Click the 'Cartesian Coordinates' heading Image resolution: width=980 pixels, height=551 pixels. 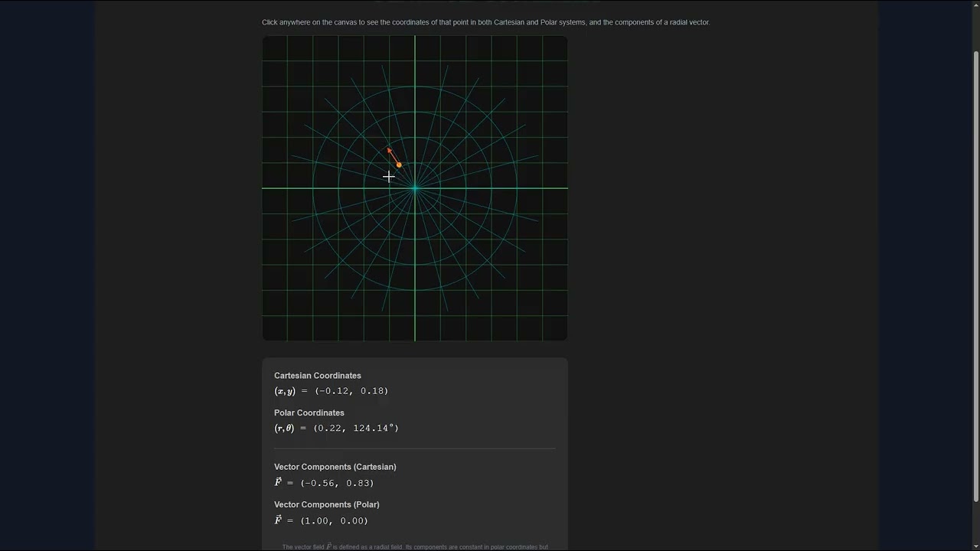(x=318, y=376)
